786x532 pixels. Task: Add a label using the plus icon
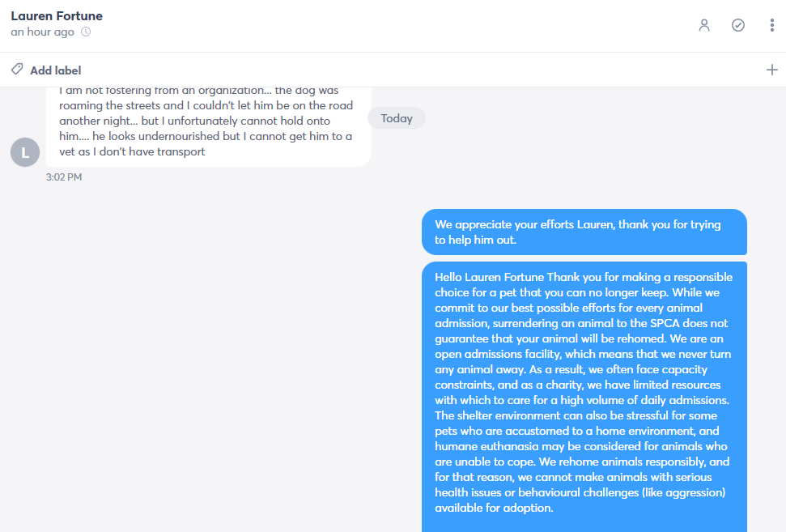(x=772, y=70)
